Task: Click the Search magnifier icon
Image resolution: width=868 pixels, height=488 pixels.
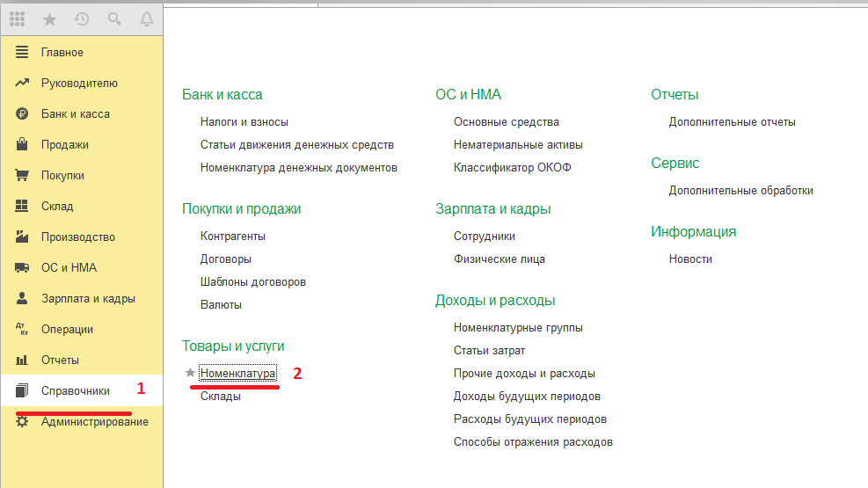Action: (x=114, y=19)
